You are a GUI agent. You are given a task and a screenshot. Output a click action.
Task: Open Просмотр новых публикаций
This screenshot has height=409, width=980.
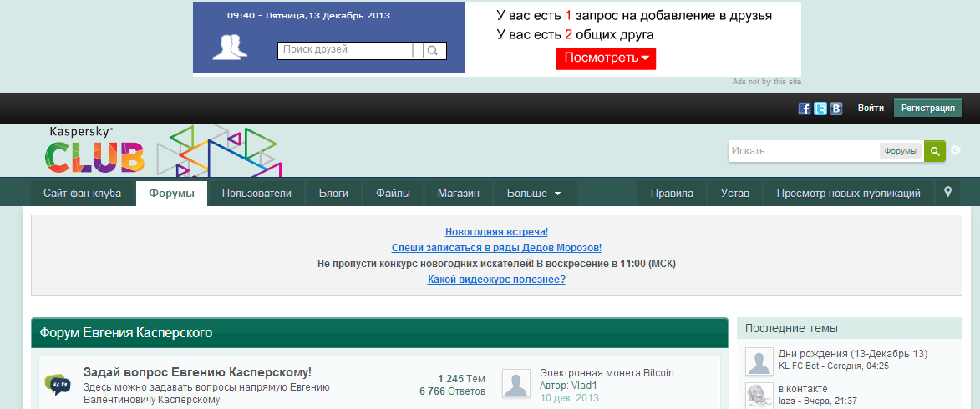pos(849,193)
